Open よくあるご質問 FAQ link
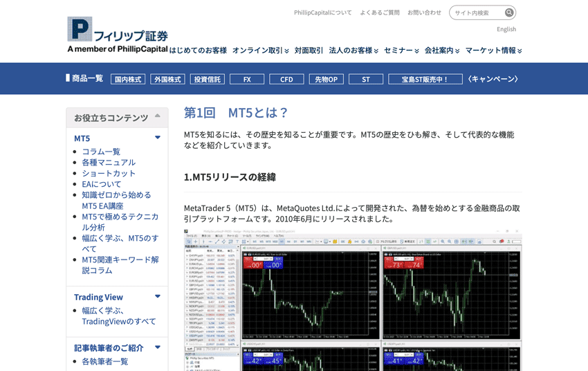The image size is (588, 371). (380, 12)
